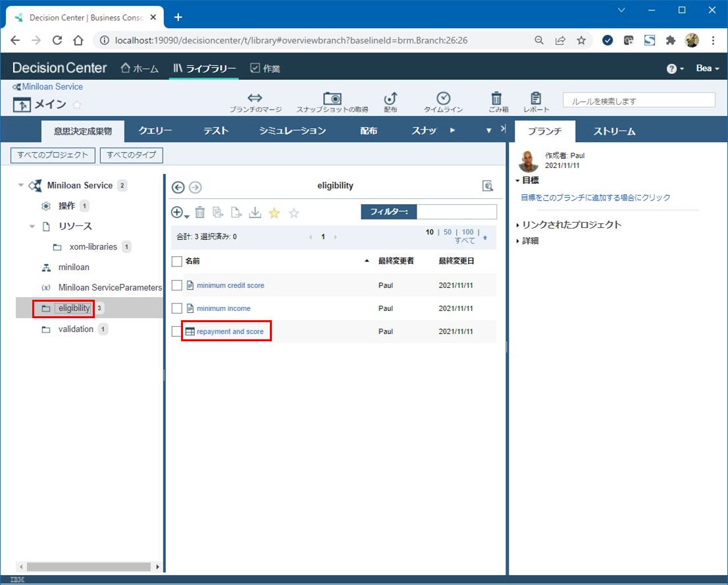
Task: Sort by the 最終変更日 column header
Action: click(456, 261)
